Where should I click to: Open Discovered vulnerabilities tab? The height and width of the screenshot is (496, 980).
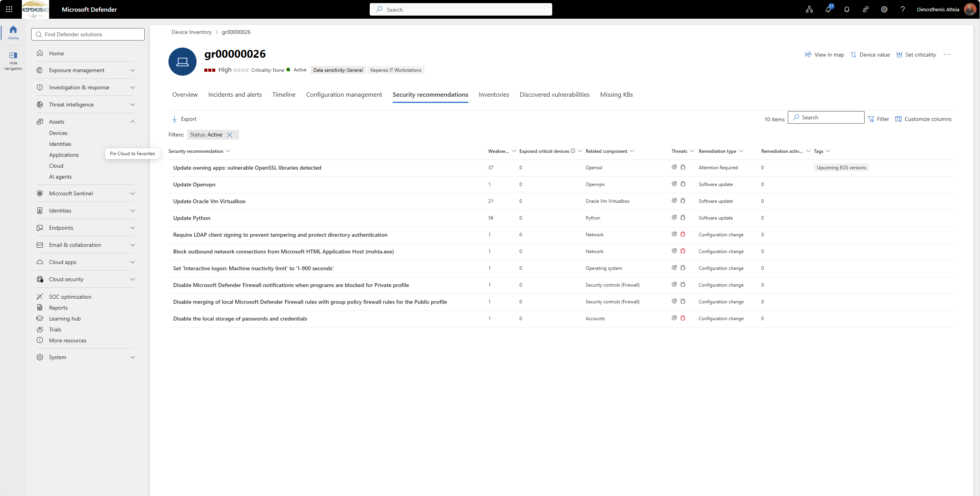tap(555, 95)
